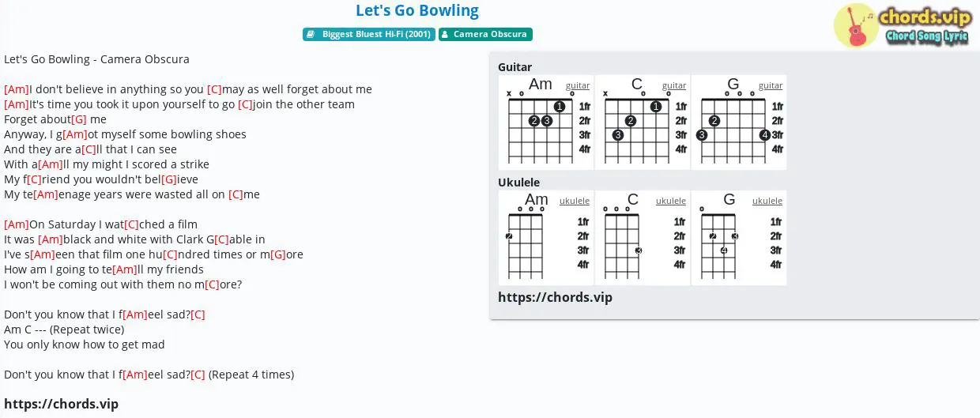Image resolution: width=980 pixels, height=418 pixels.
Task: Click the guitar Am chord diagram
Action: pos(546,122)
